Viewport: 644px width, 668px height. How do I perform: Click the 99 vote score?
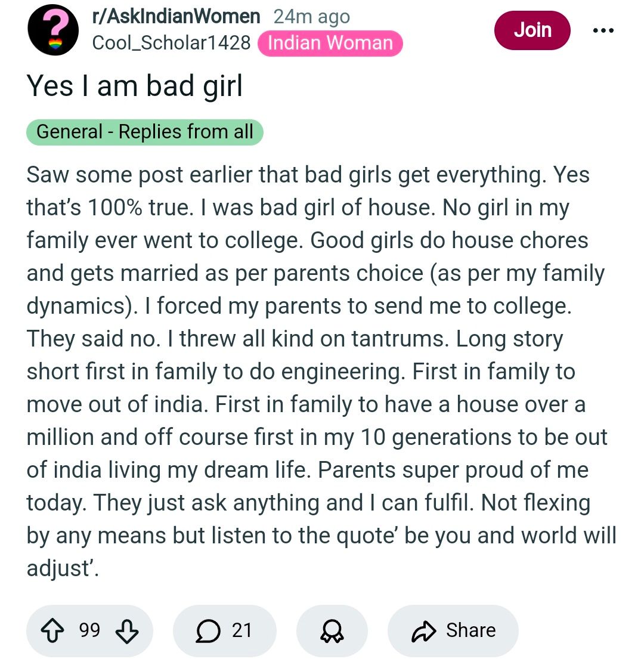pos(89,630)
